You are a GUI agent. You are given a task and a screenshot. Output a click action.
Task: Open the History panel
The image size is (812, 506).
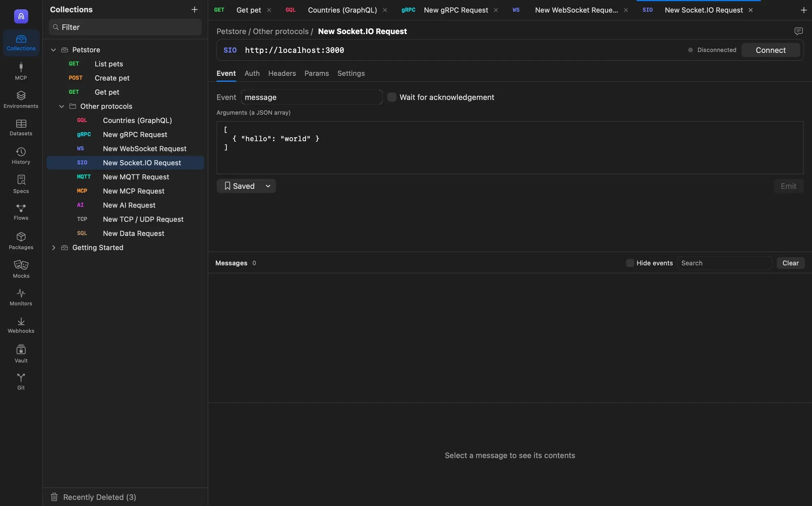click(x=21, y=156)
